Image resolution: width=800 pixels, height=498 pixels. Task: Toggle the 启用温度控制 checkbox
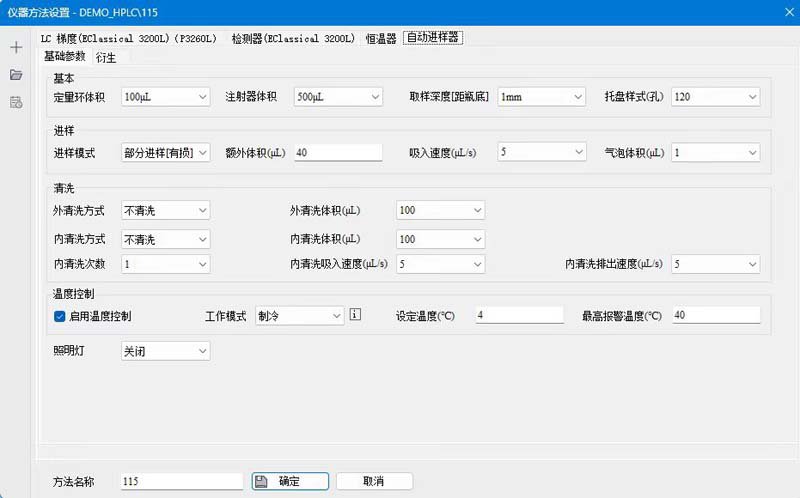coord(59,316)
